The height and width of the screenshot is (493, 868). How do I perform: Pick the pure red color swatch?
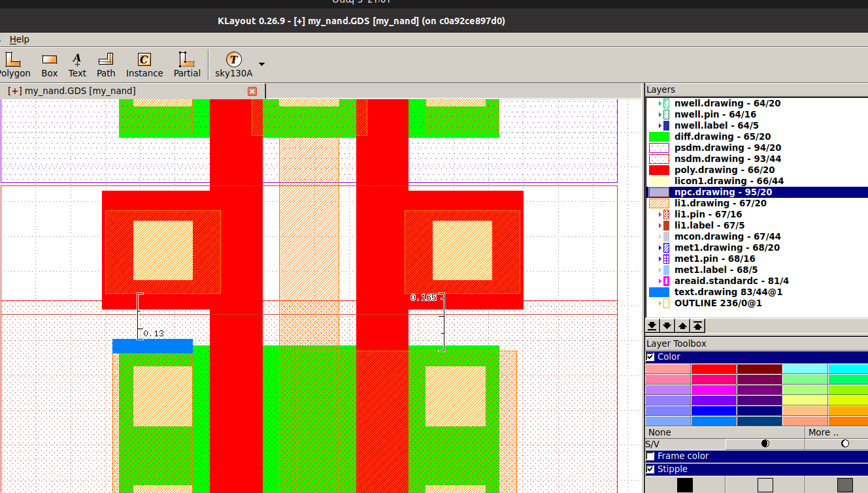714,369
